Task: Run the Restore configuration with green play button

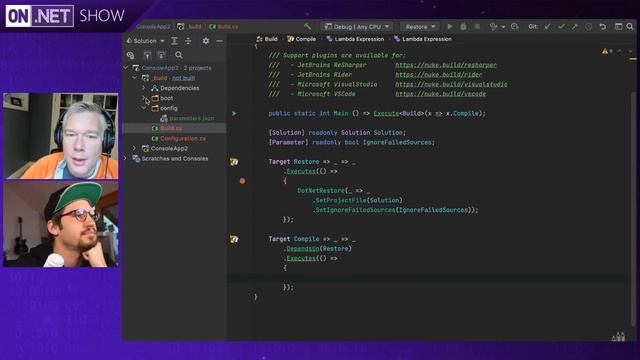Action: click(450, 27)
